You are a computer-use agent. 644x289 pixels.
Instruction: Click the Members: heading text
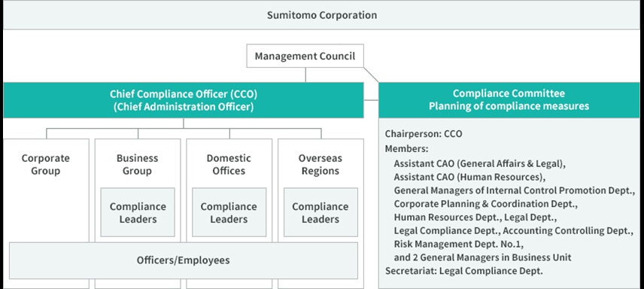[x=406, y=149]
